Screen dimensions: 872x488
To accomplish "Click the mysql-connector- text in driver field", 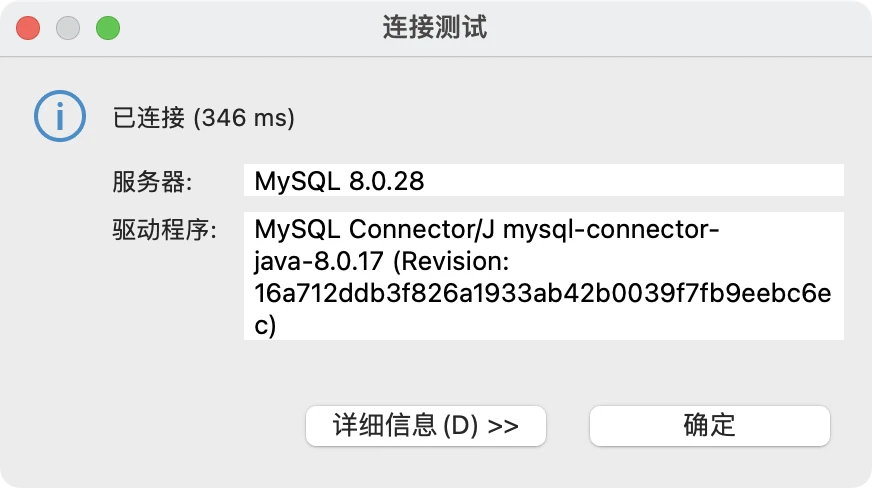I will click(611, 230).
